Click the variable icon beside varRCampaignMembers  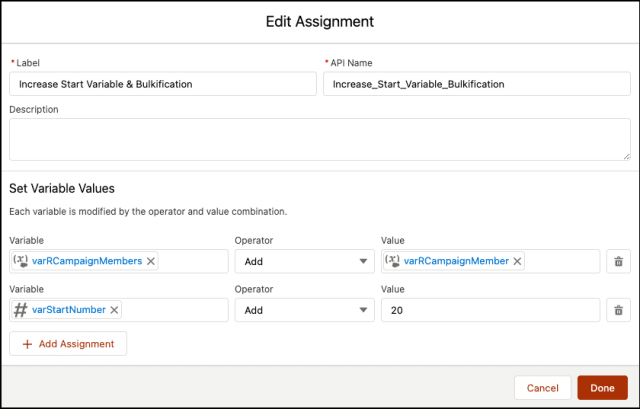click(21, 261)
